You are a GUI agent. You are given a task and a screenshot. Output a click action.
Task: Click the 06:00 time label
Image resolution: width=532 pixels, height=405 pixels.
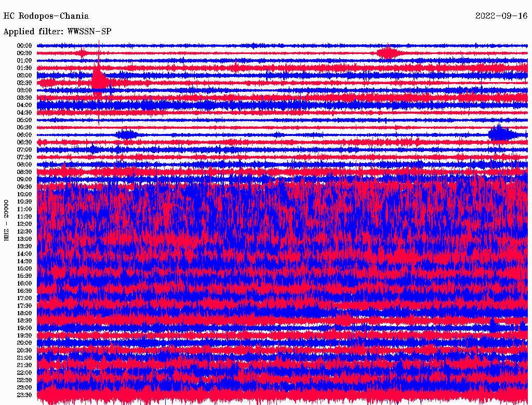coord(24,135)
